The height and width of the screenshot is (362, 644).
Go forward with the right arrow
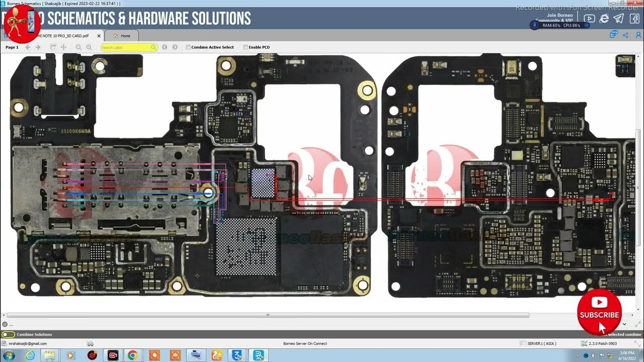coord(38,47)
